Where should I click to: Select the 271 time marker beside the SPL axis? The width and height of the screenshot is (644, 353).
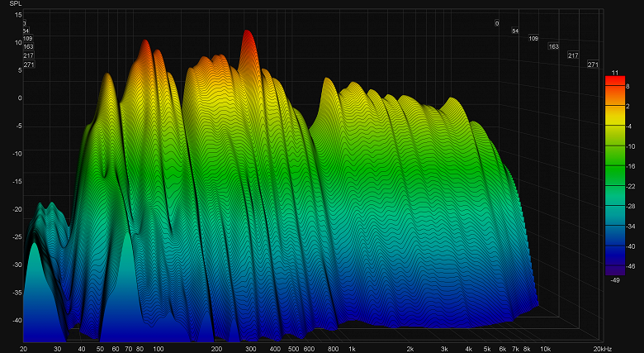pos(29,64)
